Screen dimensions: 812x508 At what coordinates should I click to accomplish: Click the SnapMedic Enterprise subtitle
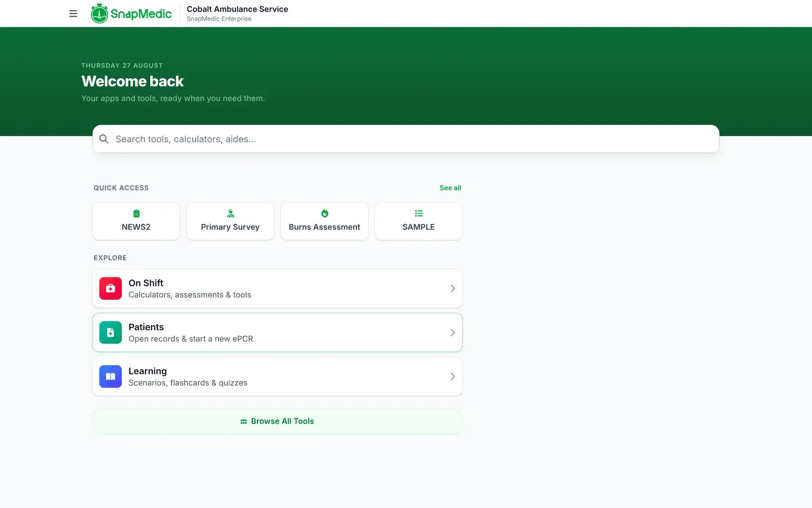219,19
